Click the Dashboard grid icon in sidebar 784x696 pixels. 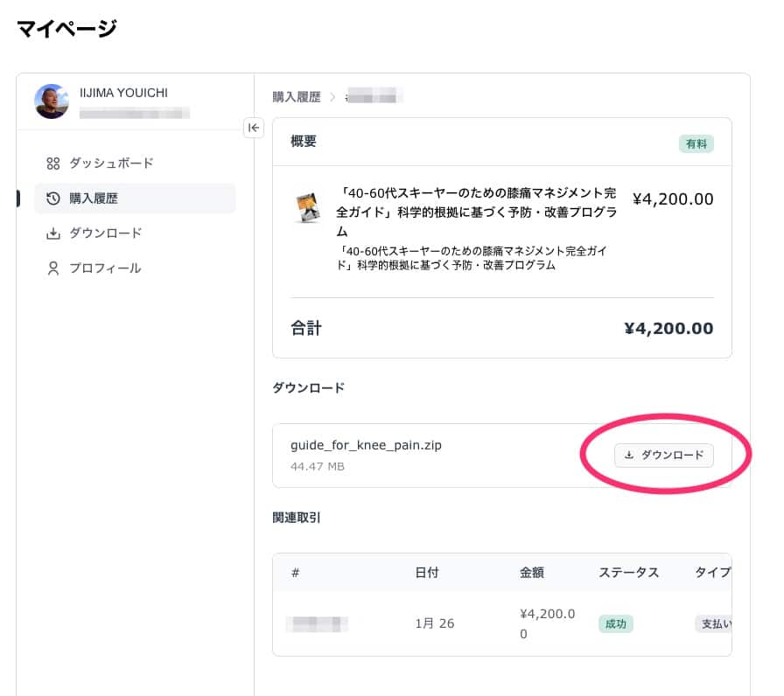coord(52,164)
